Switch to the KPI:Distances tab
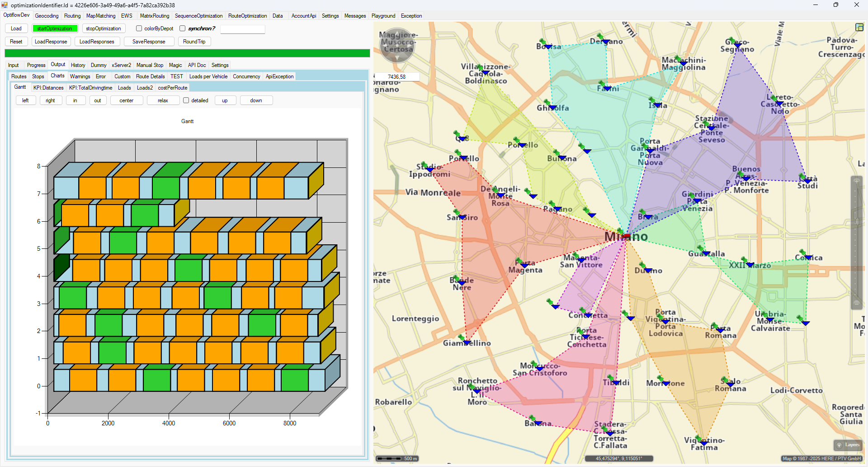Viewport: 868px width, 467px height. 48,88
